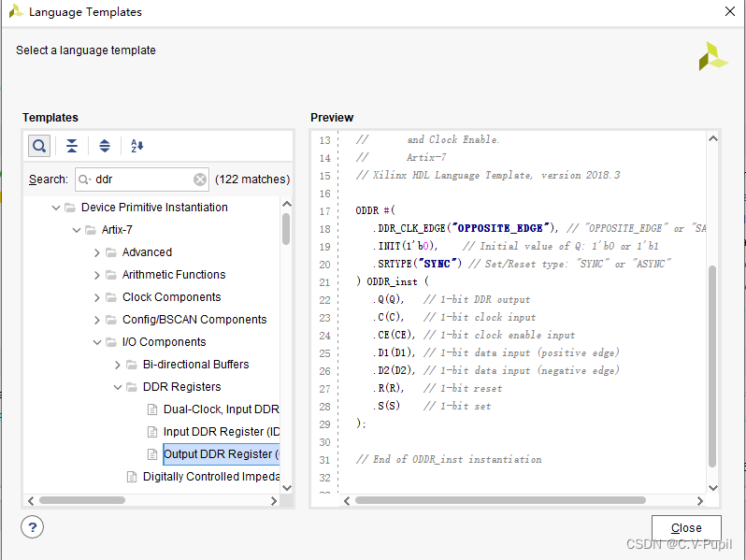Viewport: 746px width, 560px height.
Task: Expand the Advanced folder
Action: (97, 252)
